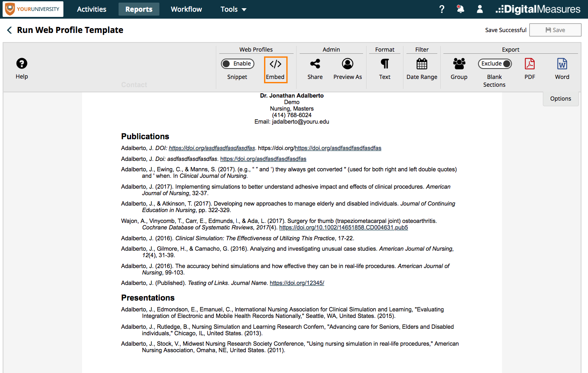Click the Help question mark icon

pyautogui.click(x=21, y=62)
